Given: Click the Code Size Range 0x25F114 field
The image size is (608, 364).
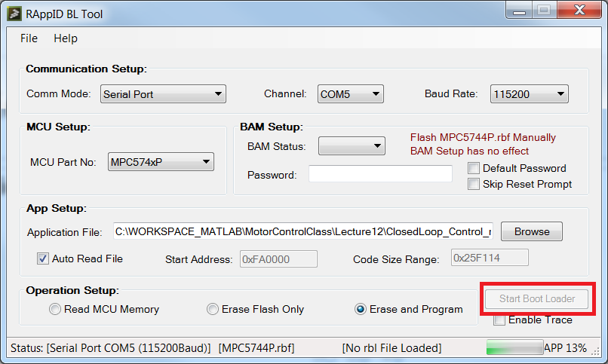Looking at the screenshot, I should point(490,258).
